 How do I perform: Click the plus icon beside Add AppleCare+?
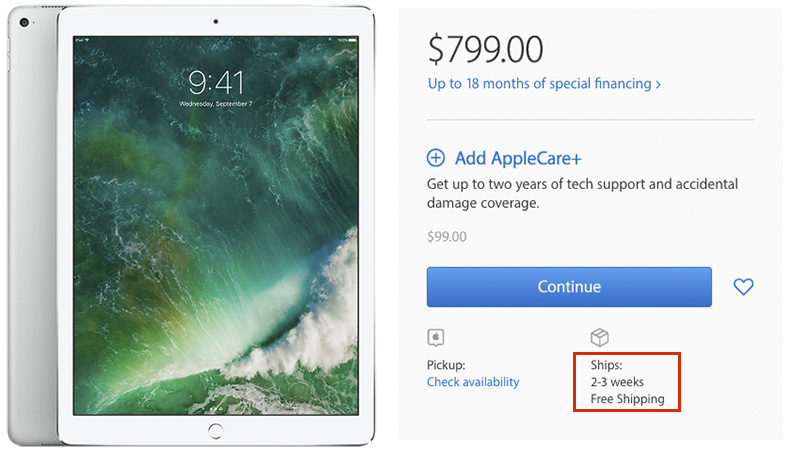[436, 158]
